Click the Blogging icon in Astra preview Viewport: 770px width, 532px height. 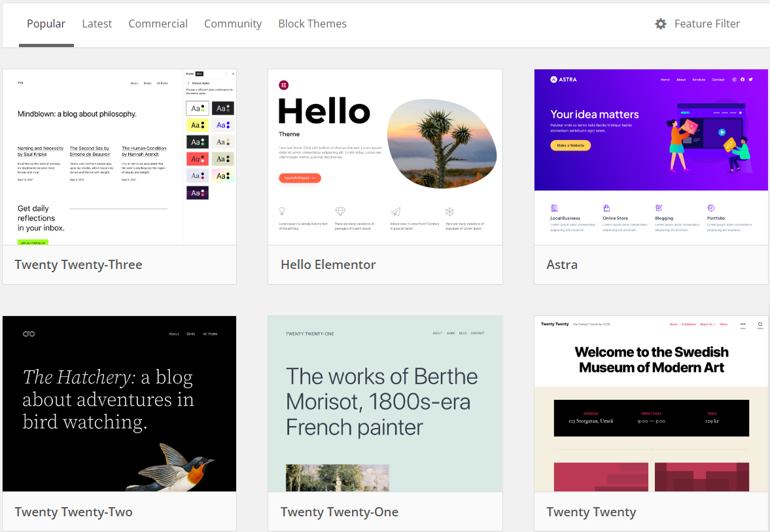click(659, 208)
